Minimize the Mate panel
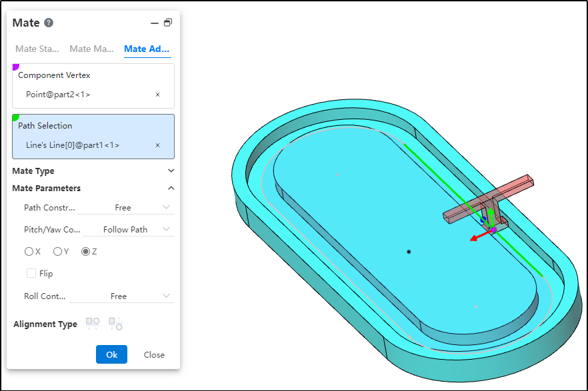 click(x=155, y=23)
